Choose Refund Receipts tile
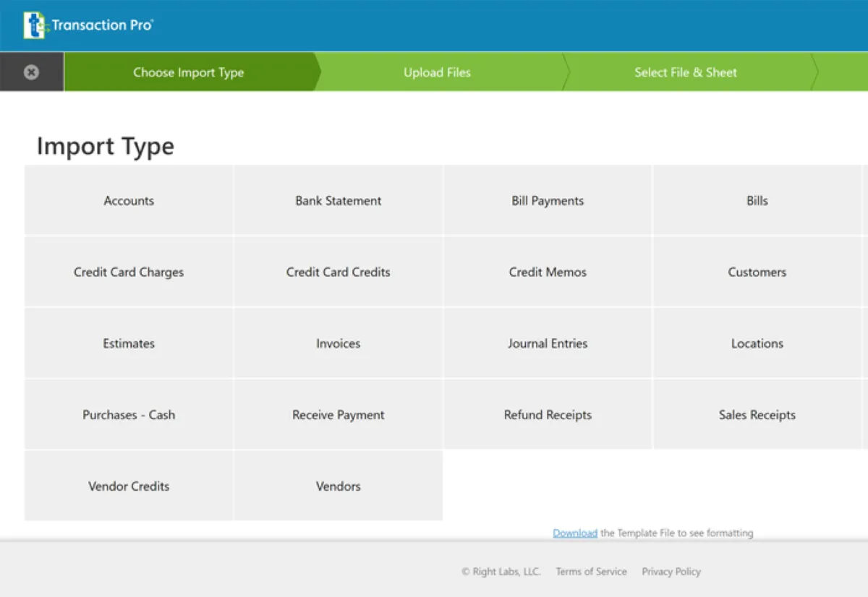868x597 pixels. click(x=548, y=415)
